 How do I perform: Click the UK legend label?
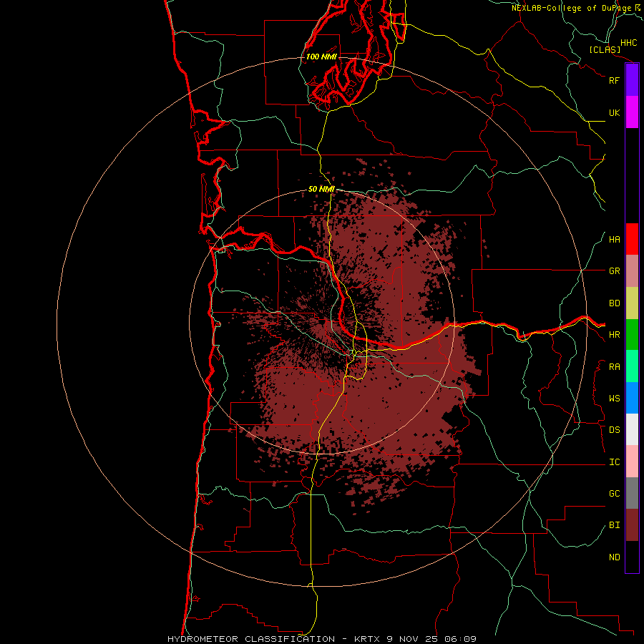614,112
